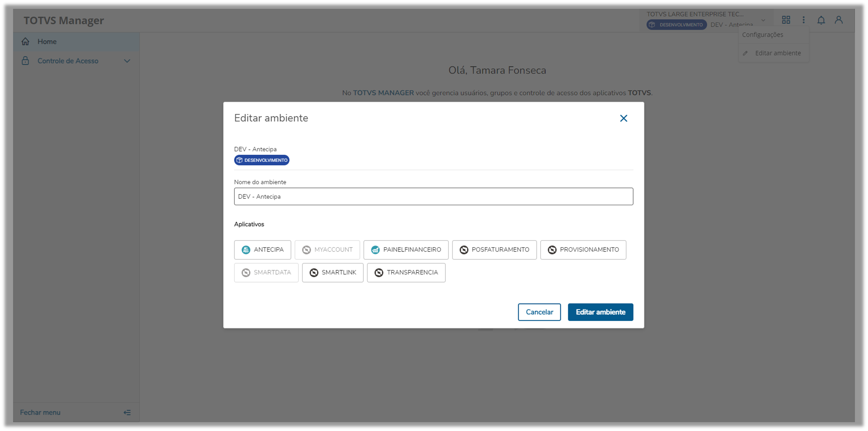Toggle the TRANSPARENCIA application
The image size is (868, 431).
(406, 272)
